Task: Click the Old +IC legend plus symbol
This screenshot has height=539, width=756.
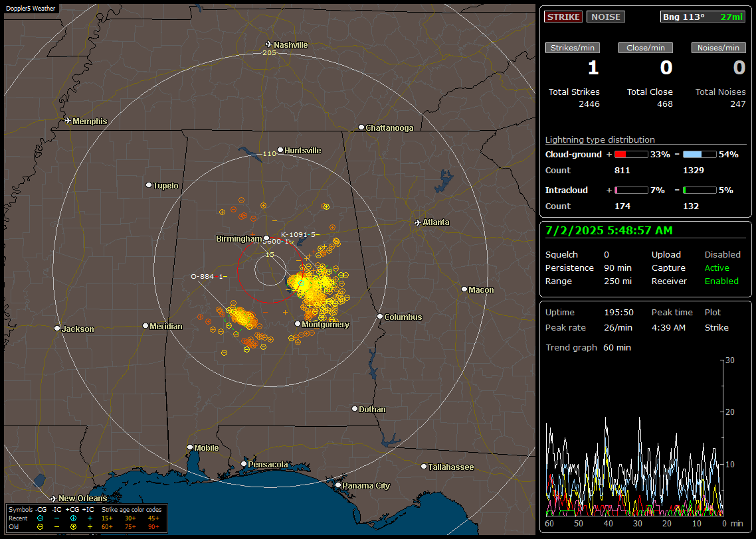Action: [90, 527]
